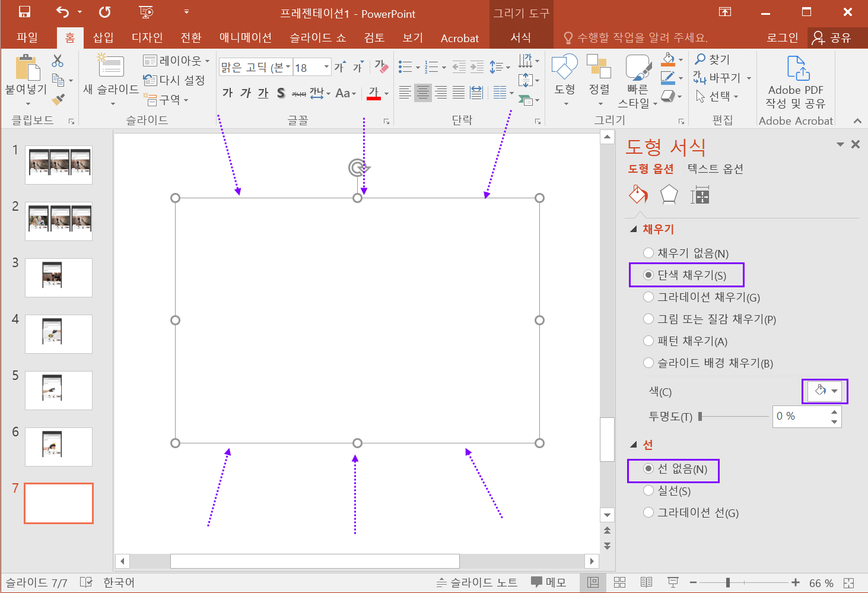This screenshot has width=868, height=593.
Task: Select Slide background fill option
Action: (x=708, y=363)
